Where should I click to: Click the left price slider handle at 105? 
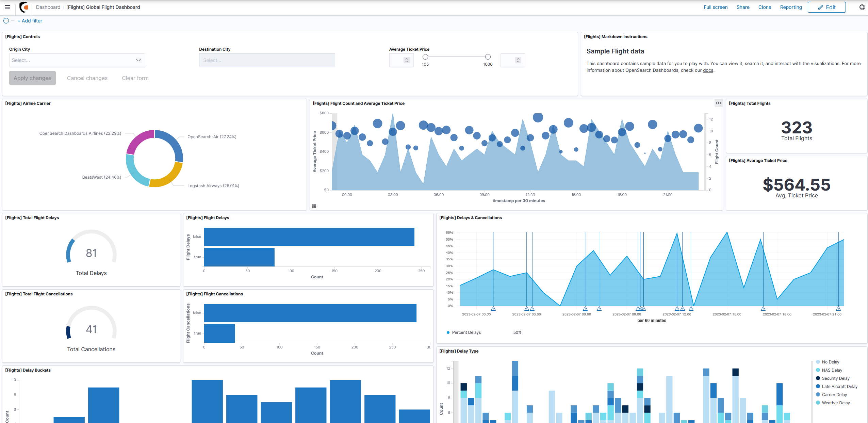click(x=425, y=57)
